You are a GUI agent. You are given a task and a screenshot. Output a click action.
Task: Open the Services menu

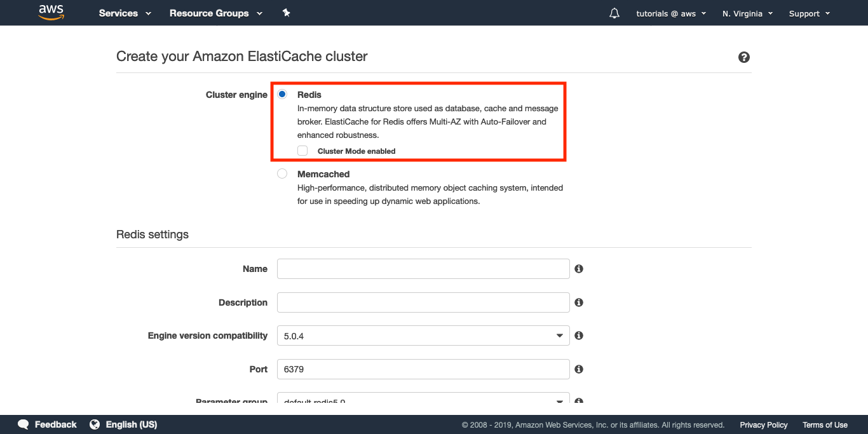[x=125, y=13]
